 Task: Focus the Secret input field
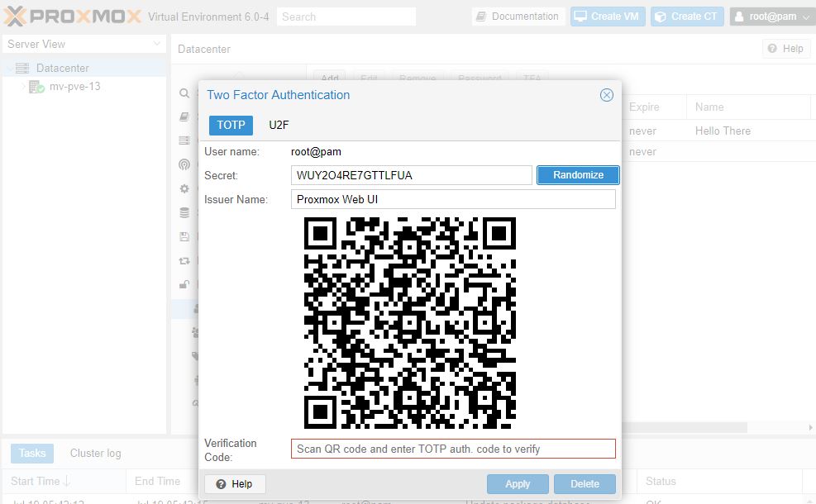pyautogui.click(x=411, y=175)
